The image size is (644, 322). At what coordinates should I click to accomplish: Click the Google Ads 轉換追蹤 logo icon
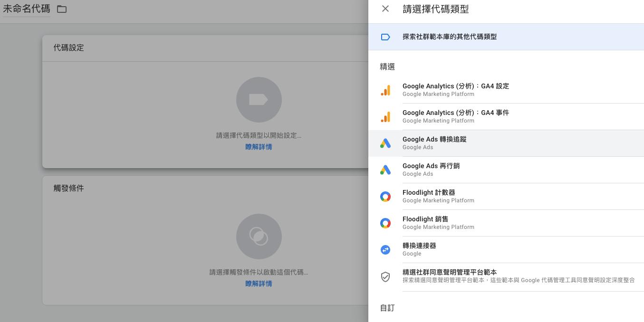pyautogui.click(x=385, y=143)
